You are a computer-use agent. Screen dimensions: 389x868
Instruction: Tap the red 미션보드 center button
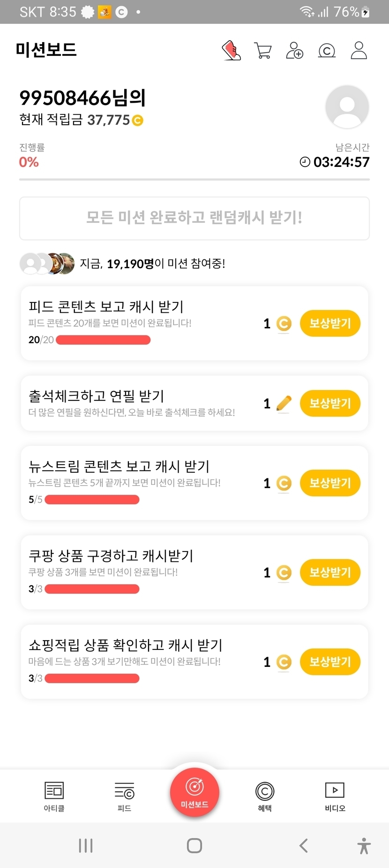click(194, 793)
